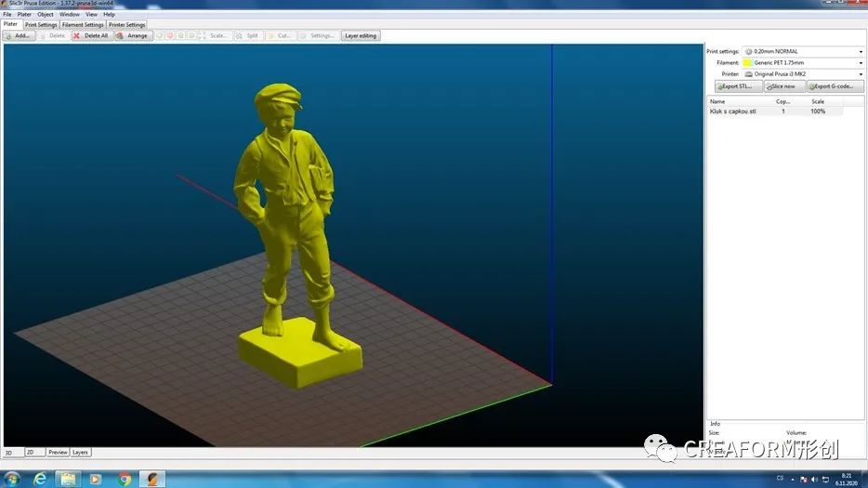
Task: Click the red X Delete All button
Action: (x=91, y=35)
